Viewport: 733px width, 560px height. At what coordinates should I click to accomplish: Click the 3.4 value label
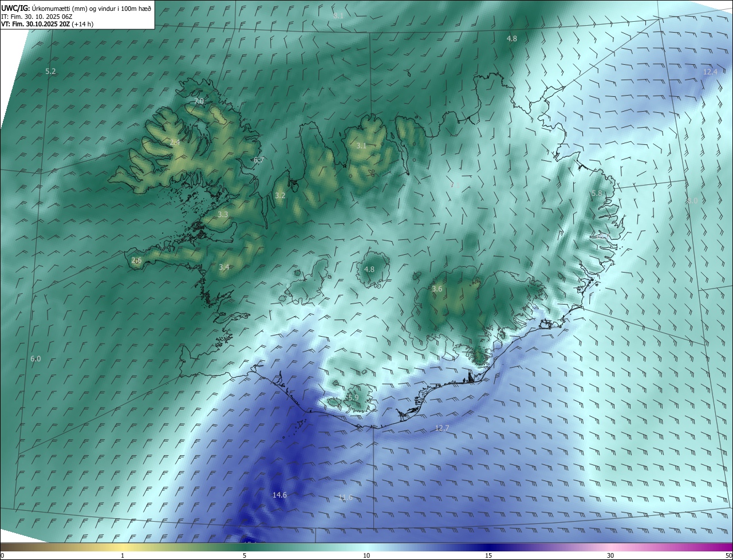pos(224,267)
